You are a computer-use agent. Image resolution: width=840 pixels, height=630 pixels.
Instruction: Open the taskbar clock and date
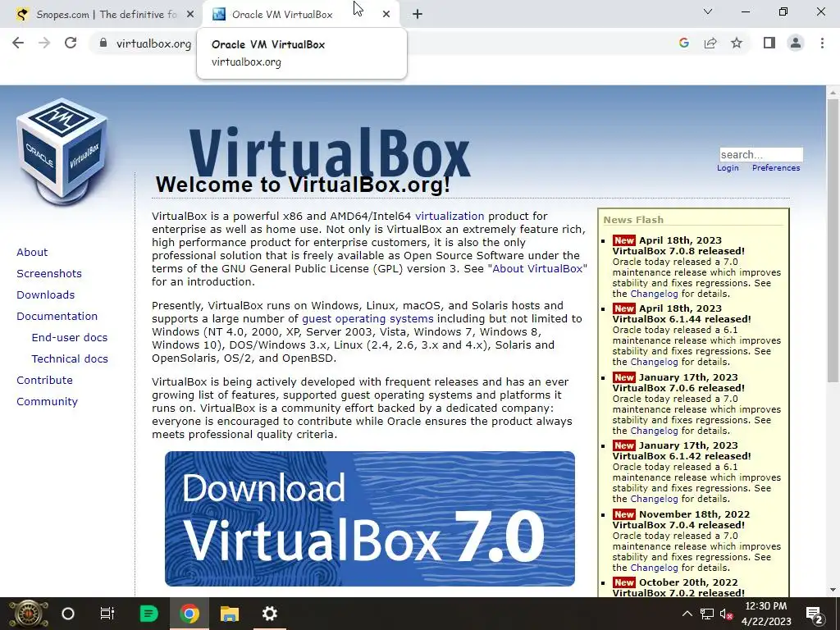coord(766,614)
